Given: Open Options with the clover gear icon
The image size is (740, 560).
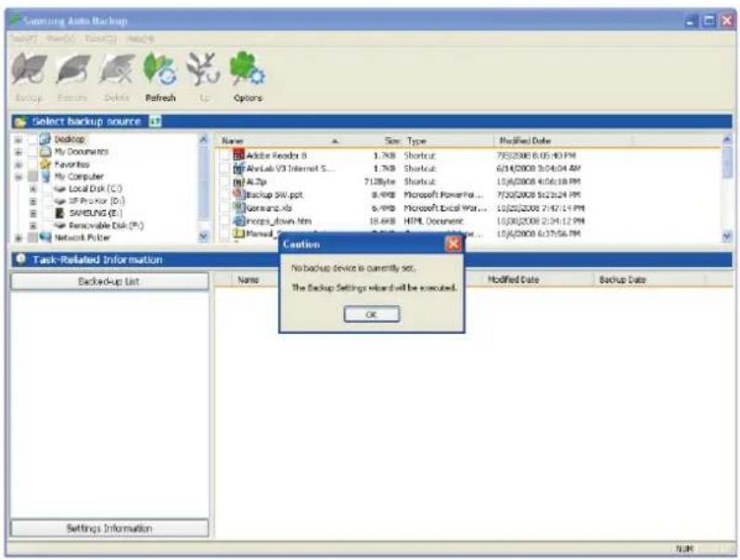Looking at the screenshot, I should click(248, 70).
